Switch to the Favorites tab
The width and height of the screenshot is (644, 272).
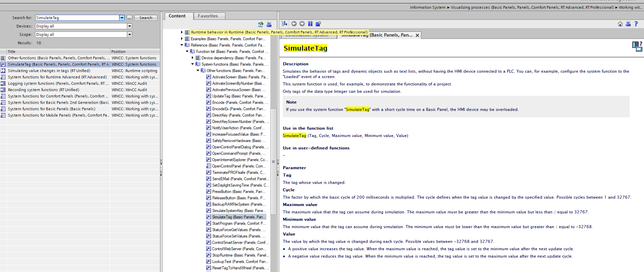[x=208, y=16]
